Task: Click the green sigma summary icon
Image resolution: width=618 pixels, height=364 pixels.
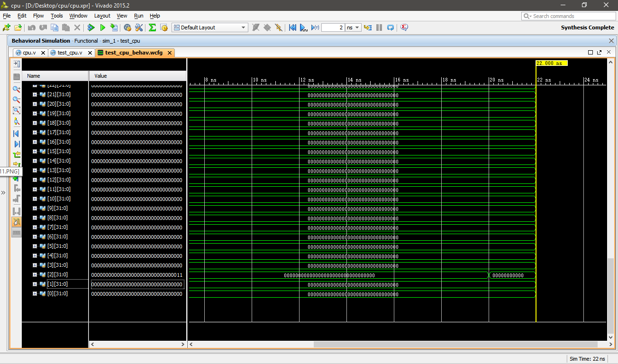Action: pos(153,27)
